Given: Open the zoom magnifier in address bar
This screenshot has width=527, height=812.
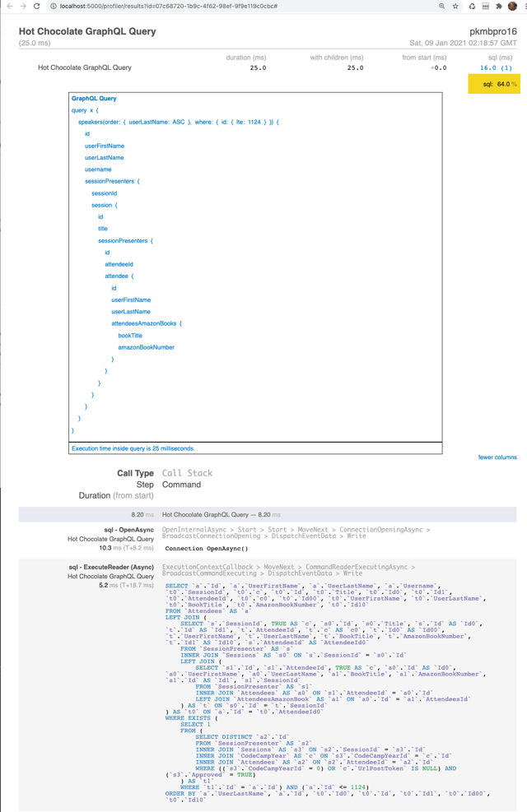Looking at the screenshot, I should pos(442,6).
